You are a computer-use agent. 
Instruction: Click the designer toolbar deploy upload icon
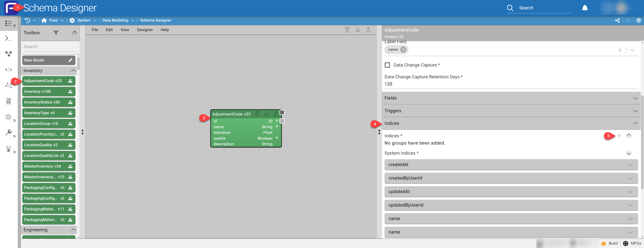(368, 30)
